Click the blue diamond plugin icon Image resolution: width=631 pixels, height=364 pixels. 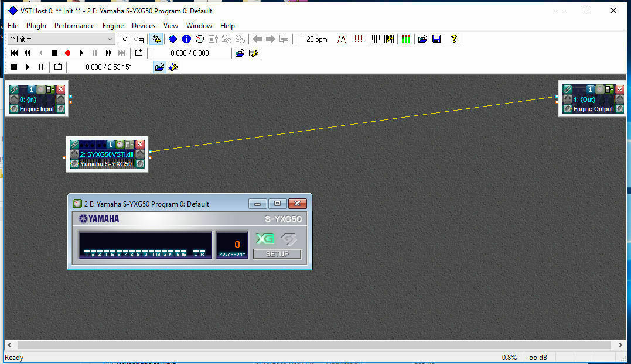point(173,39)
